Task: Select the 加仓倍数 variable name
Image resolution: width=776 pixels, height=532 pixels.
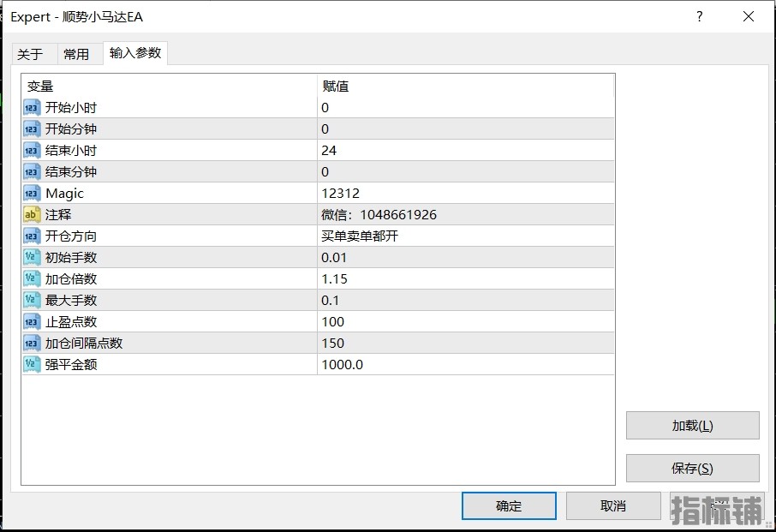Action: tap(71, 278)
